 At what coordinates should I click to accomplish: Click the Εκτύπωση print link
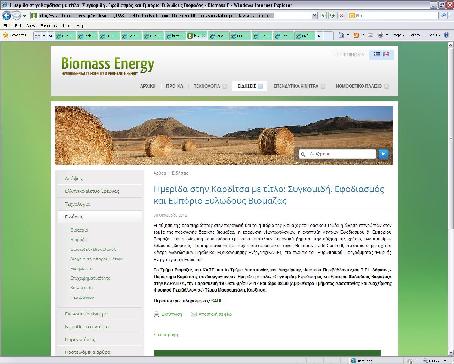[x=172, y=314]
